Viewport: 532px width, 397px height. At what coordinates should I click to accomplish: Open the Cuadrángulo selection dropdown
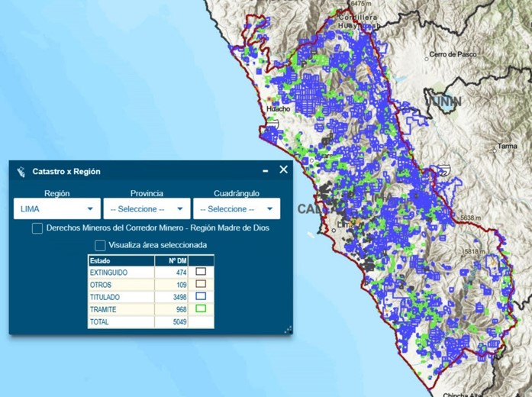tap(236, 209)
